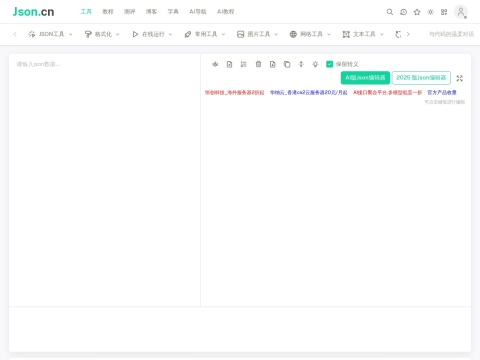Image resolution: width=480 pixels, height=360 pixels.
Task: Click the expand/collapse arrows icon in editor toolbar
Action: coord(301,64)
